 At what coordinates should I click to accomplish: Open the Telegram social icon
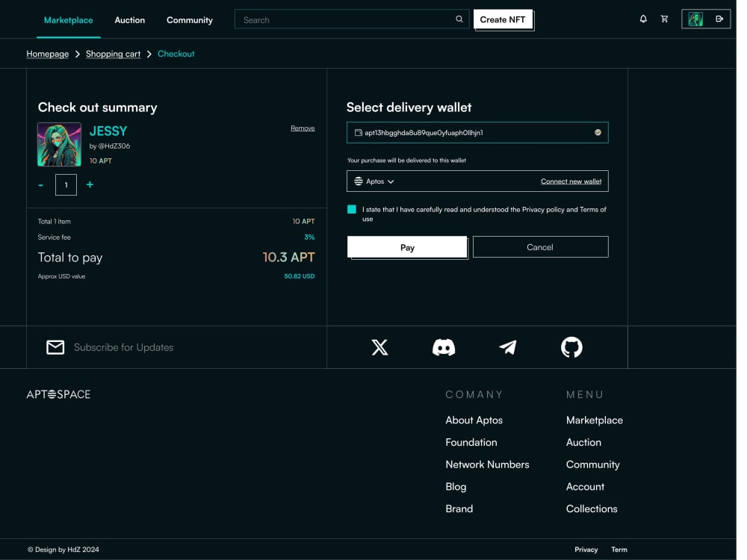coord(507,347)
